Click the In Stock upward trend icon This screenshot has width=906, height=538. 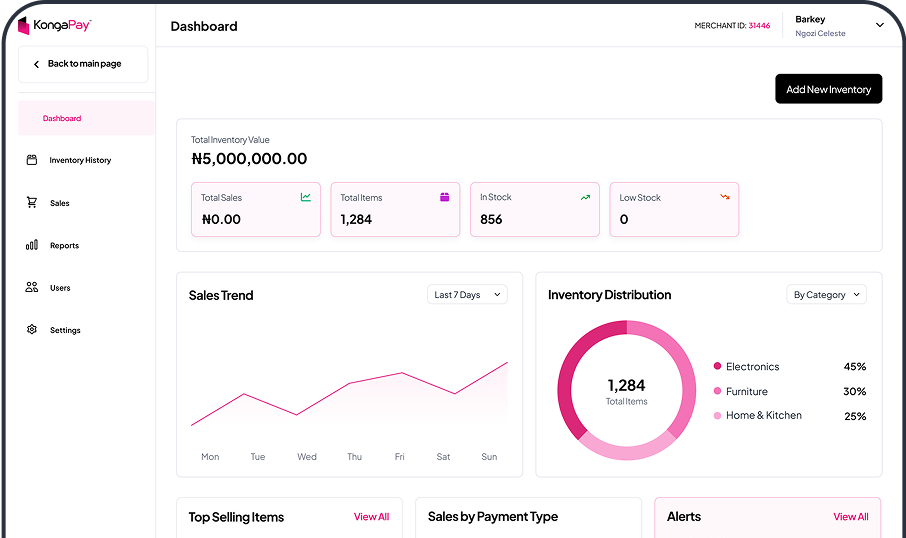coord(585,197)
